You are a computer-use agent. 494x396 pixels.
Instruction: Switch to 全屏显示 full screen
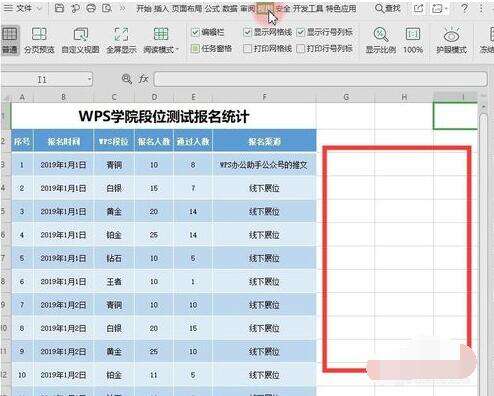click(x=121, y=41)
